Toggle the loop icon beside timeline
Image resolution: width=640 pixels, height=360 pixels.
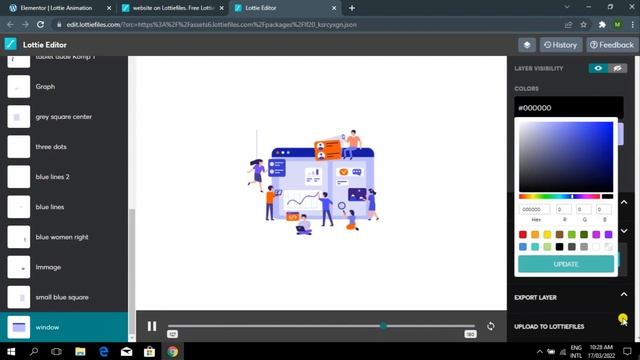click(x=491, y=326)
